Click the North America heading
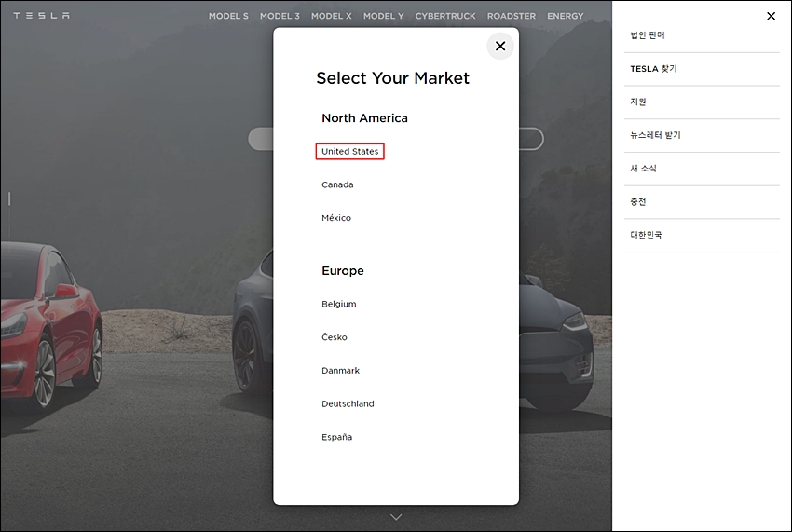 [364, 117]
